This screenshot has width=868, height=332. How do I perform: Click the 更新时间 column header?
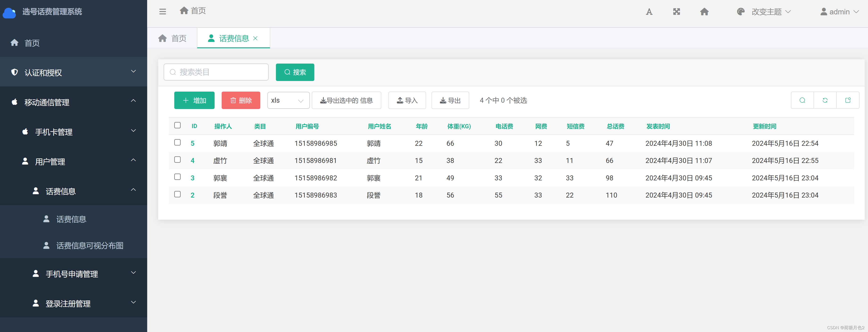(x=764, y=126)
